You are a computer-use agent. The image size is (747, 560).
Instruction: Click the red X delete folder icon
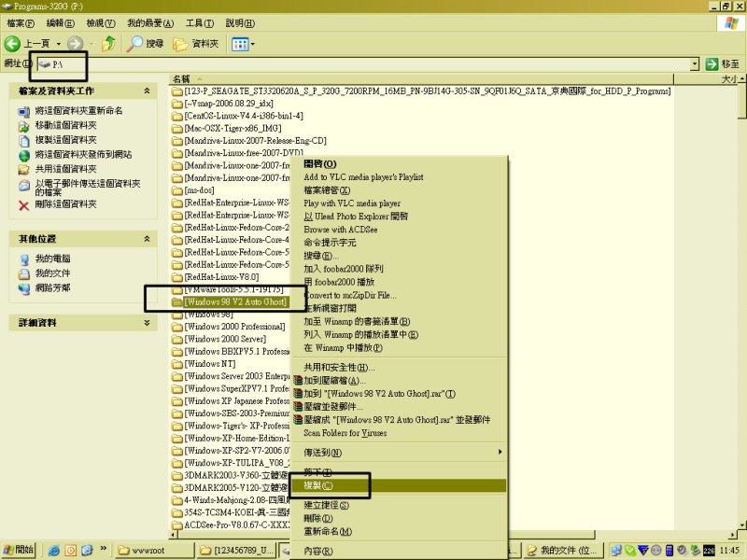click(24, 205)
